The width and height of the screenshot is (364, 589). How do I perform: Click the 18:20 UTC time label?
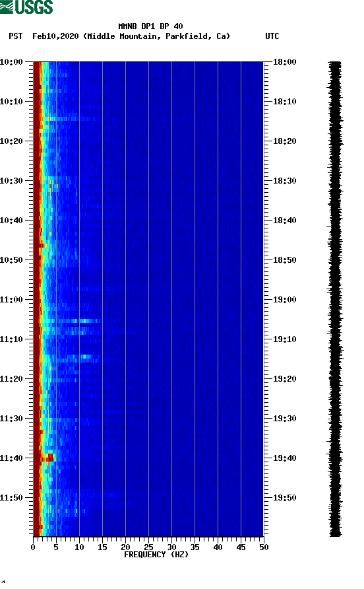(284, 141)
